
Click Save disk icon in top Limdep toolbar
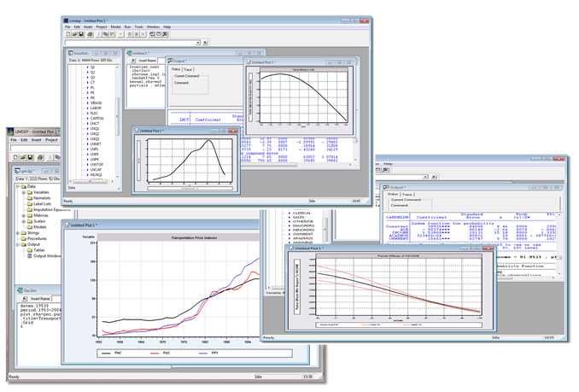[x=81, y=34]
